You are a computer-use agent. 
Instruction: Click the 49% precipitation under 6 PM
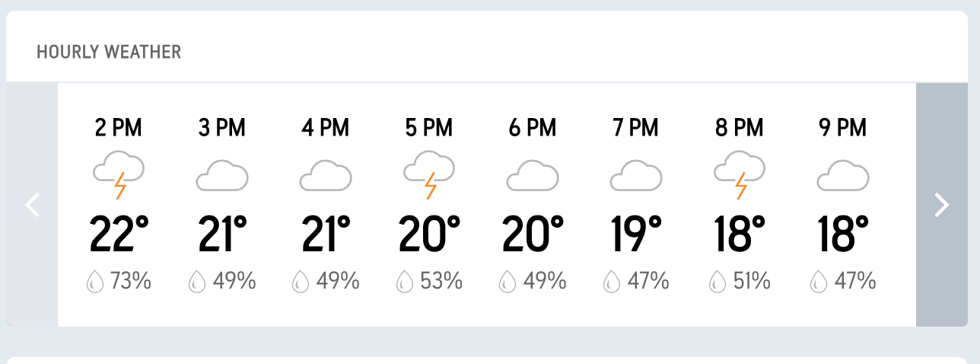[x=542, y=282]
